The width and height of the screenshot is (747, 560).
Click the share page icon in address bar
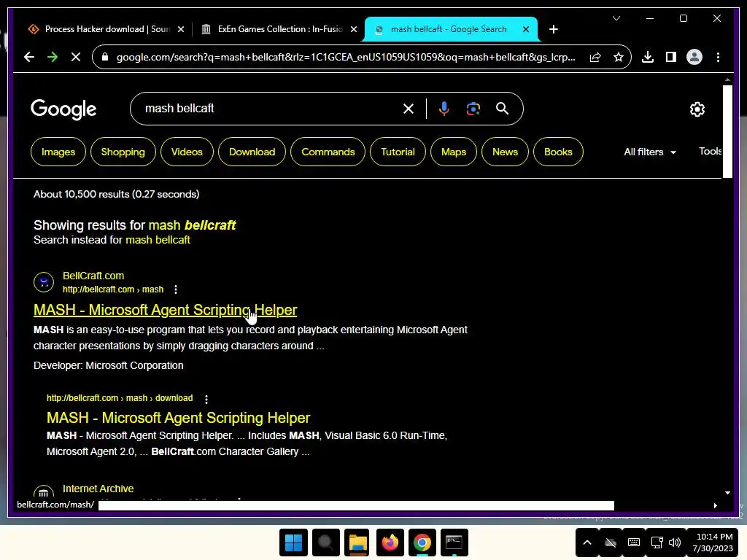595,57
